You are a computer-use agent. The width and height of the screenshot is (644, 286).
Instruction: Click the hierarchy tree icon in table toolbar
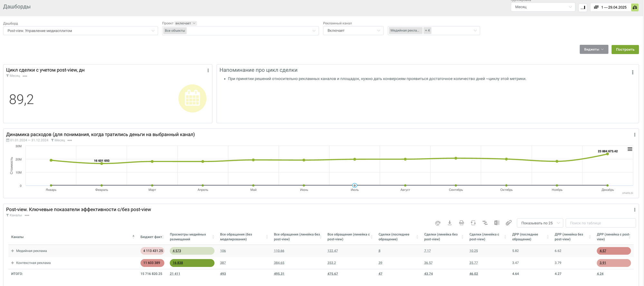485,223
